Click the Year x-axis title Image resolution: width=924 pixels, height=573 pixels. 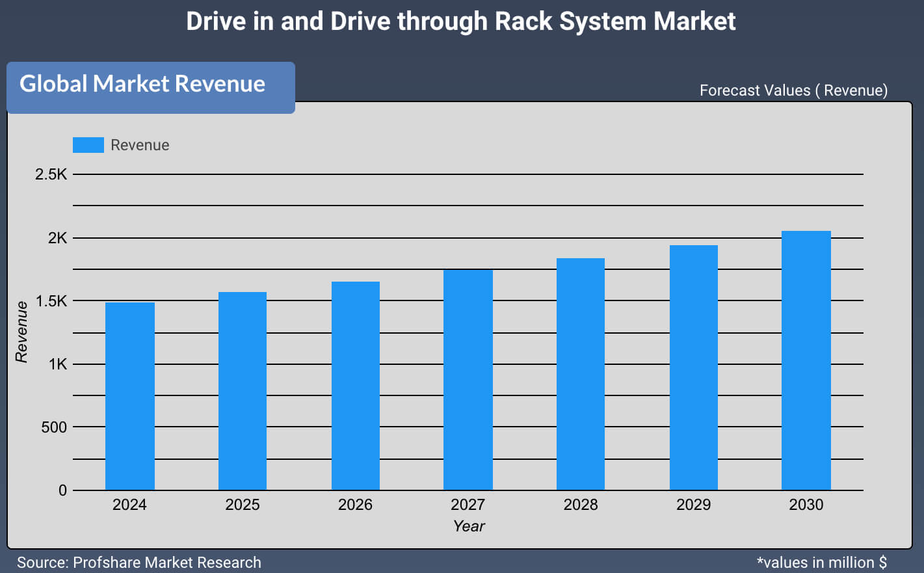pyautogui.click(x=469, y=526)
